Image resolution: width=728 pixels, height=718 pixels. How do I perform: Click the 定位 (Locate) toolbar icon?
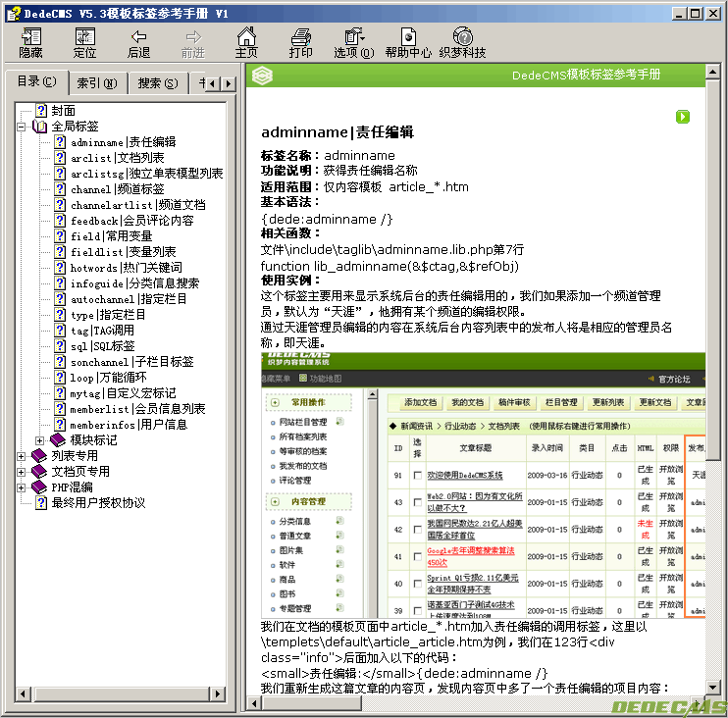85,43
